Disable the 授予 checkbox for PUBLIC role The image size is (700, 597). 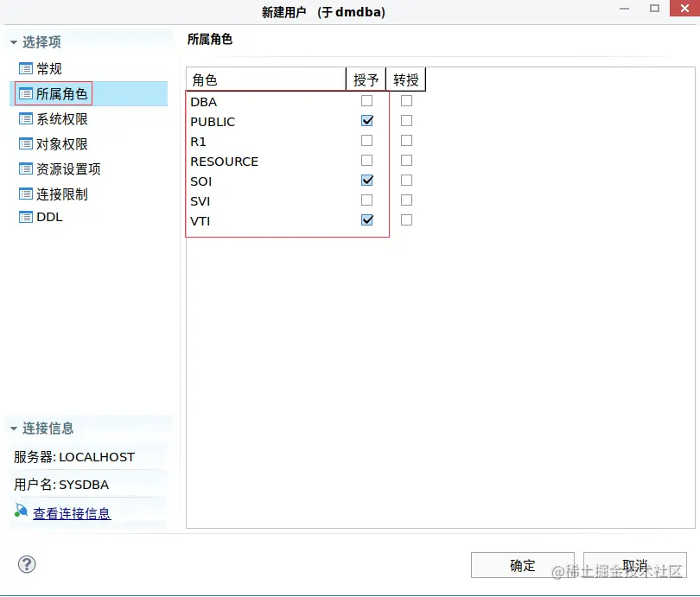(366, 120)
